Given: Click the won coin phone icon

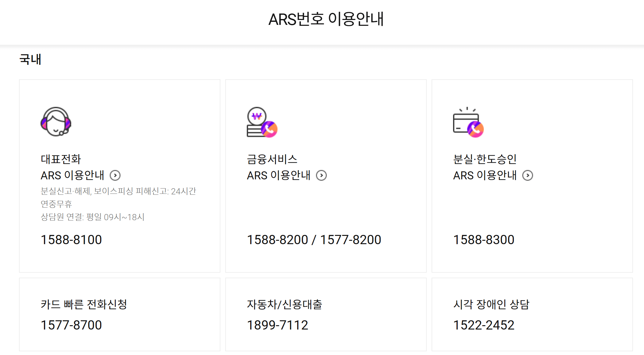Looking at the screenshot, I should pos(262,122).
